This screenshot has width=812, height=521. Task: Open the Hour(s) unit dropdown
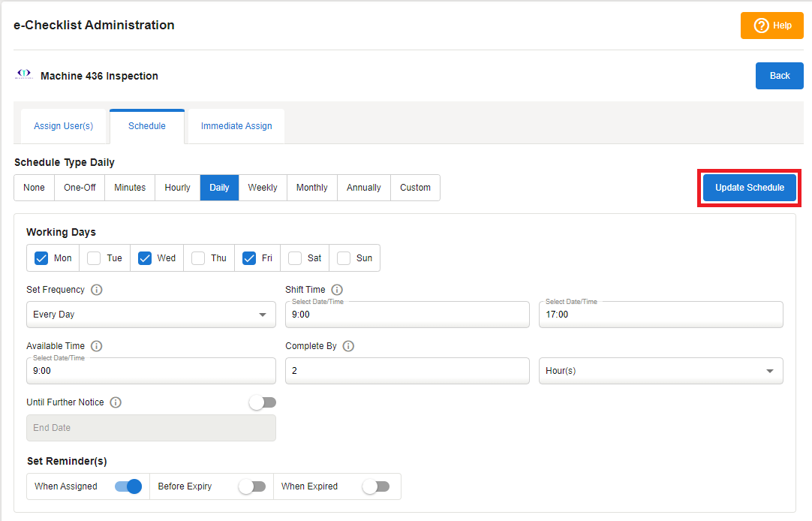(x=660, y=371)
